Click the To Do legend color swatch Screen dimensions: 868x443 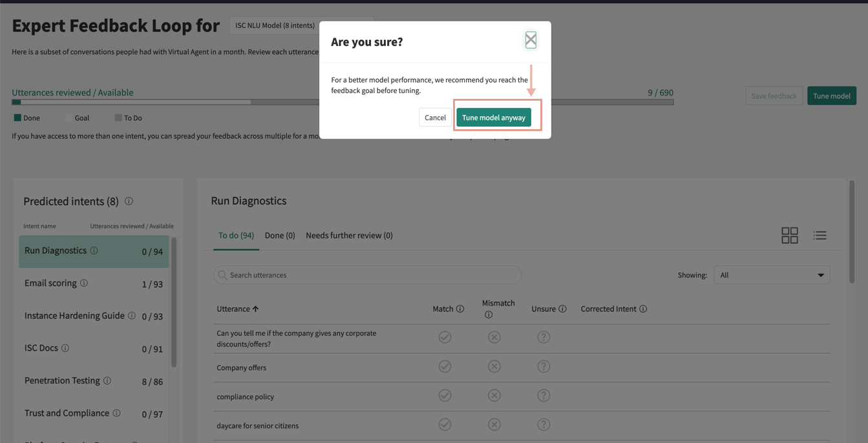[x=118, y=118]
